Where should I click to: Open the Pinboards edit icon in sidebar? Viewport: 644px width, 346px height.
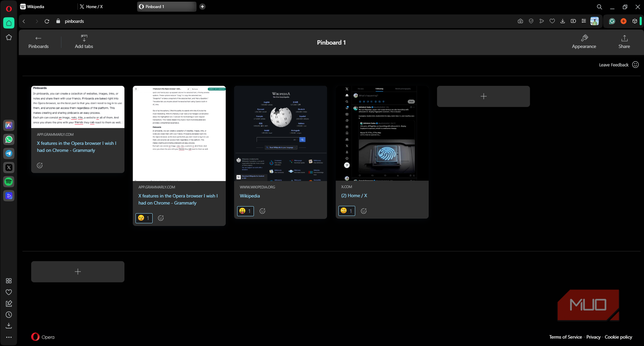click(x=9, y=303)
